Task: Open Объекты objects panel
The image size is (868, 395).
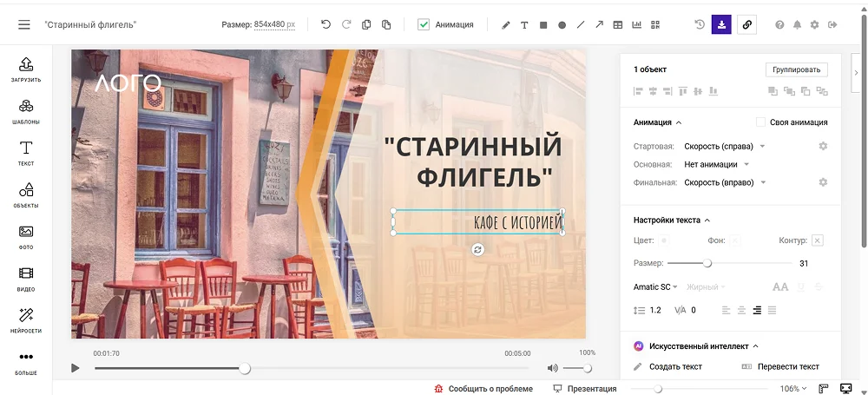Action: [26, 195]
